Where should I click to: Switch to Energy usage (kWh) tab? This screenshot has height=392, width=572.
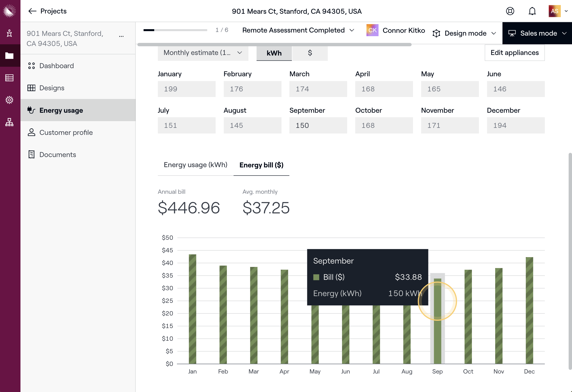(195, 165)
